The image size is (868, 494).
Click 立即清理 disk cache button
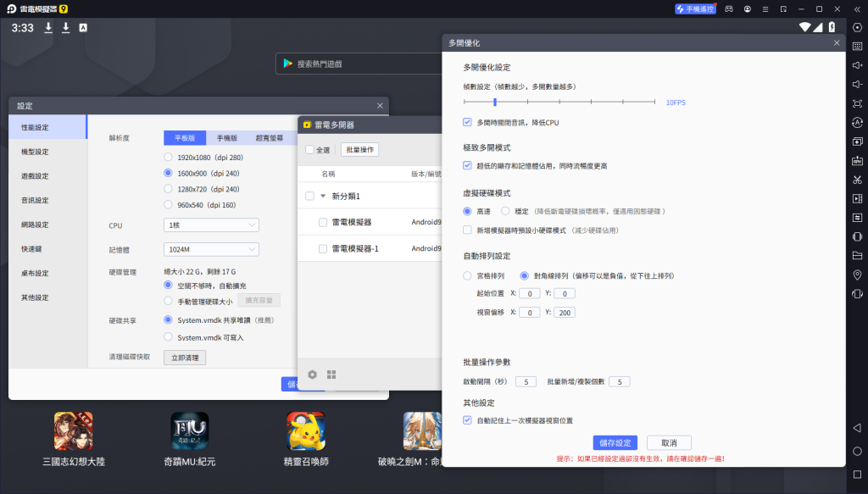(185, 358)
